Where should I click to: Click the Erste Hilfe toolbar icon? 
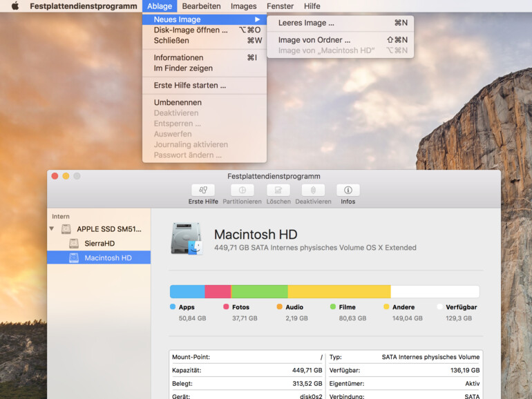[203, 191]
